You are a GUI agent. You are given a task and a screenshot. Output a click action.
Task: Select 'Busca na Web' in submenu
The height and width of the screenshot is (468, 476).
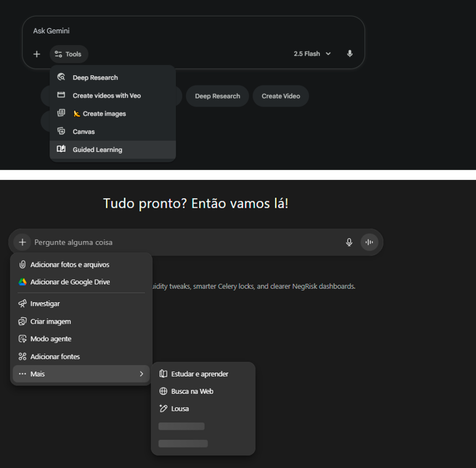point(192,391)
